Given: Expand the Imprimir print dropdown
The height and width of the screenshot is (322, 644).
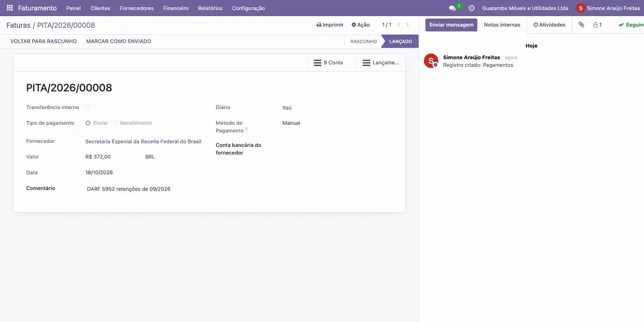Looking at the screenshot, I should point(330,25).
